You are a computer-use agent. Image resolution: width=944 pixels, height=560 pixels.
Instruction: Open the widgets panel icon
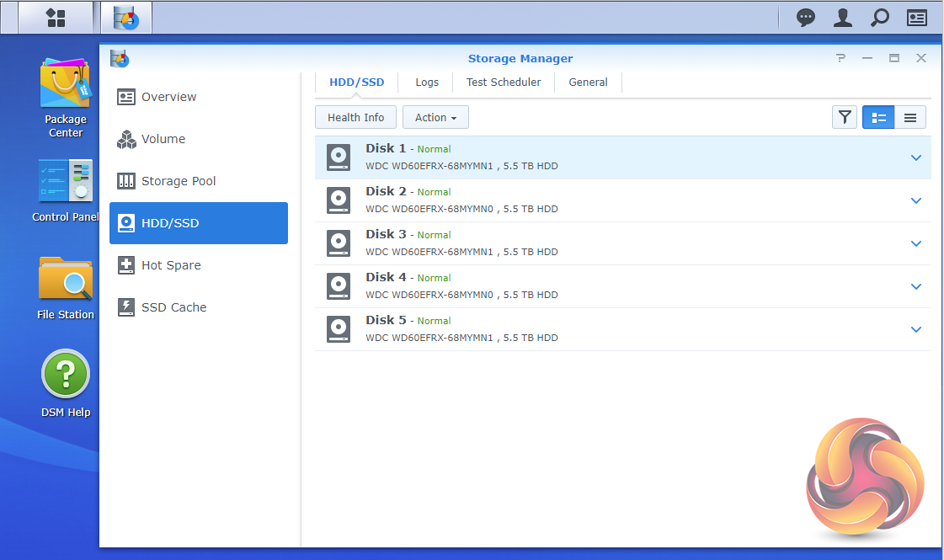[916, 17]
